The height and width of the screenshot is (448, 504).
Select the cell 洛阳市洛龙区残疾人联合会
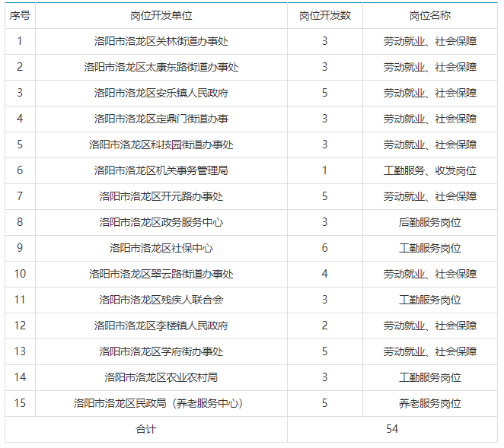(161, 300)
